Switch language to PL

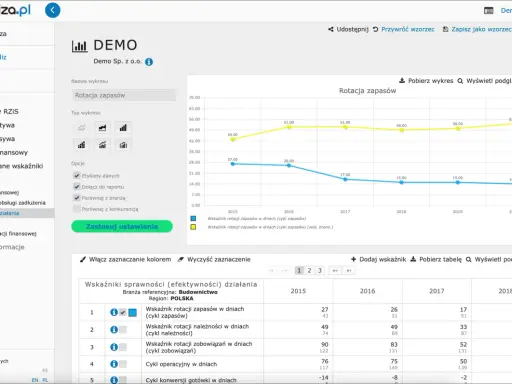point(45,380)
